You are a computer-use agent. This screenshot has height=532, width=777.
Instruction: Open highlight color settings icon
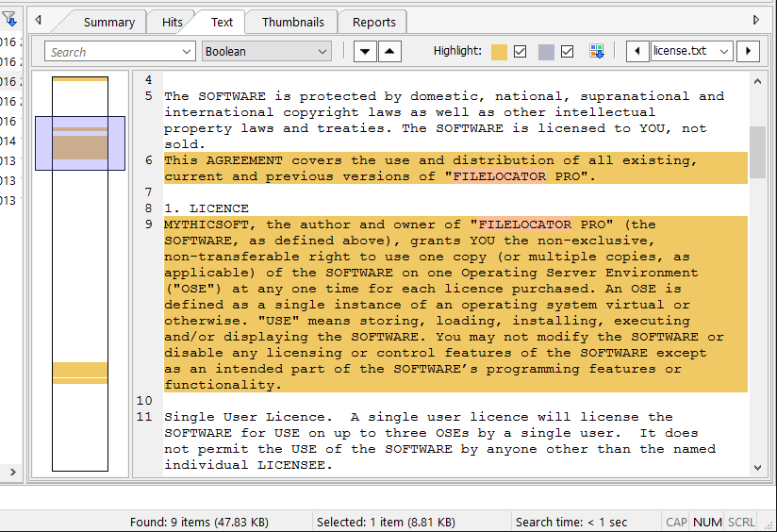pos(597,51)
